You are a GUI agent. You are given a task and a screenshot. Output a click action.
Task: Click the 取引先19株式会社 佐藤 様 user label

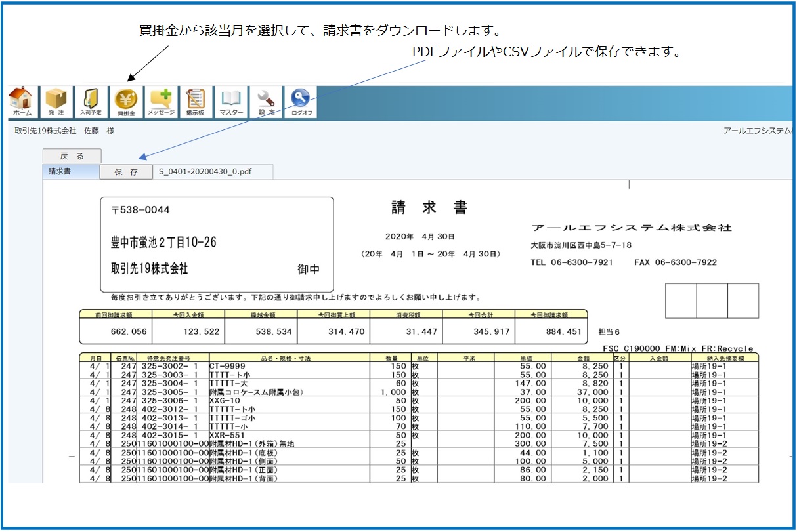[64, 131]
